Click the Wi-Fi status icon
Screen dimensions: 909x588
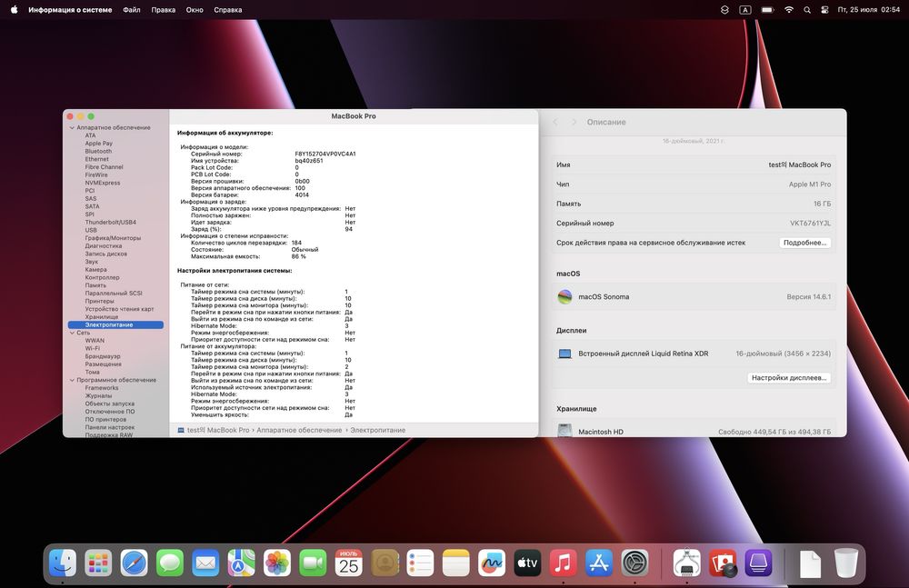click(x=788, y=10)
